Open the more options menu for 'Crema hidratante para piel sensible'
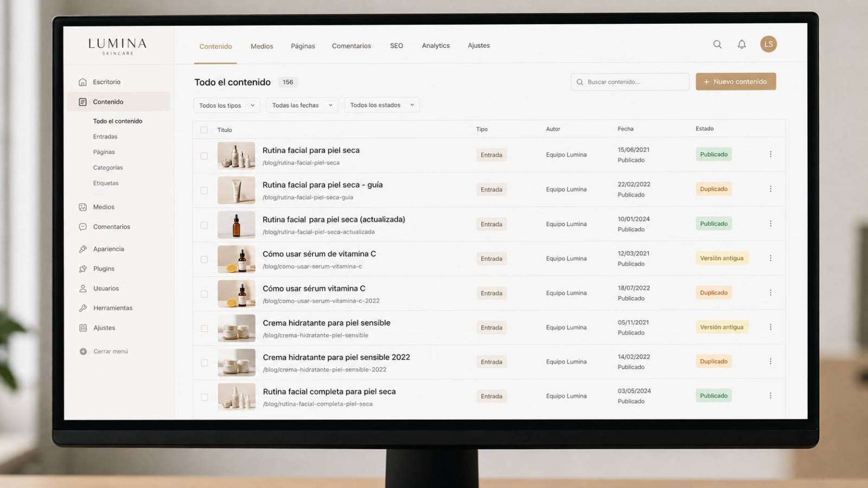868x488 pixels. 770,327
